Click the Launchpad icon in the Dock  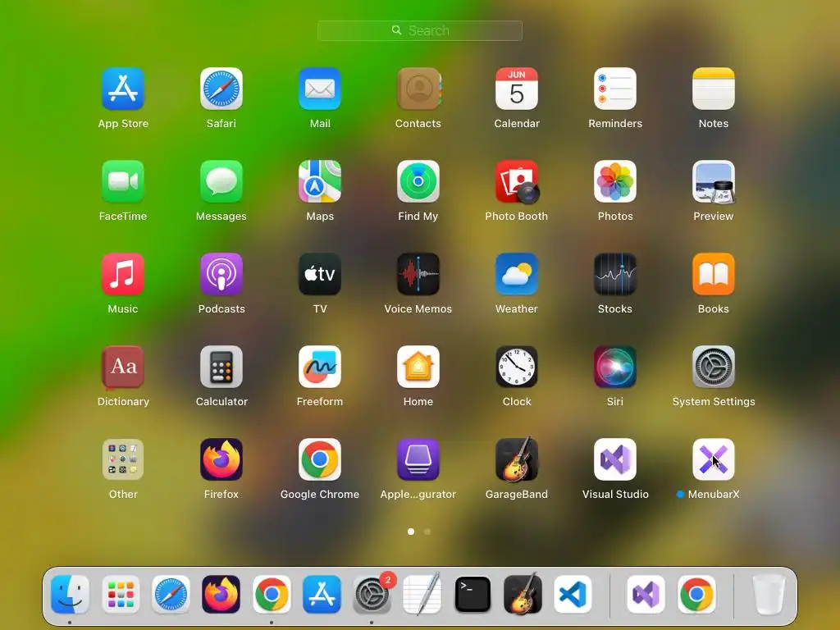121,594
